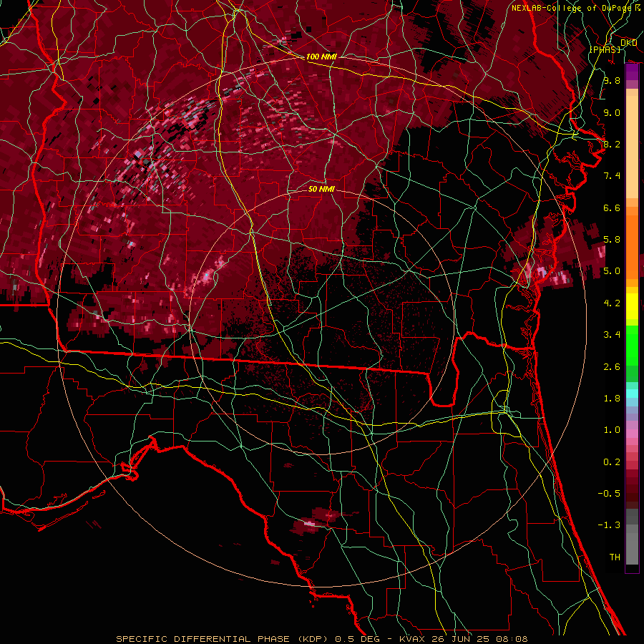Image resolution: width=644 pixels, height=644 pixels.
Task: Click the -1.3 value on the color scale
Action: 609,525
